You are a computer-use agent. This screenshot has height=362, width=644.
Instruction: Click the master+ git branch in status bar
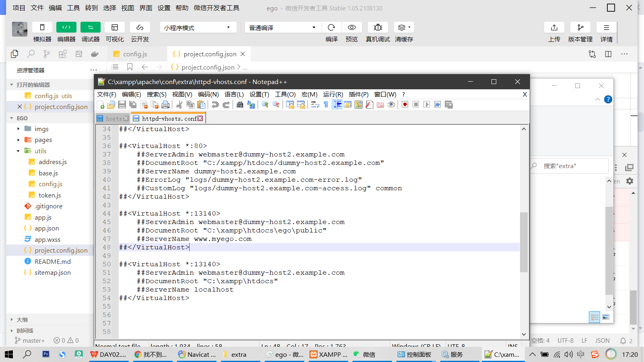(x=30, y=340)
